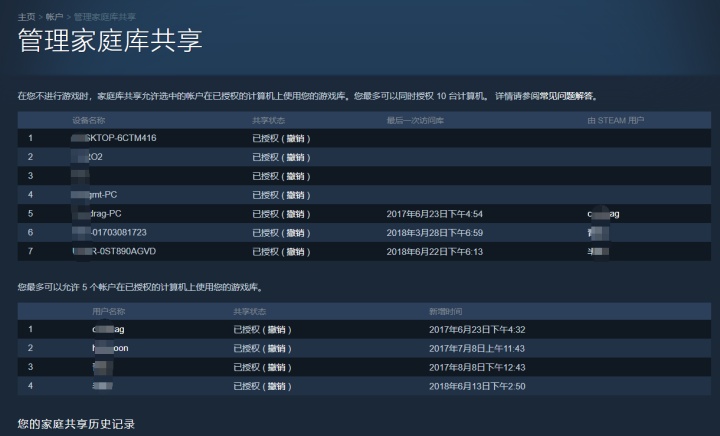Open the 帐户 breadcrumb link
This screenshot has width=720, height=436.
pyautogui.click(x=54, y=17)
